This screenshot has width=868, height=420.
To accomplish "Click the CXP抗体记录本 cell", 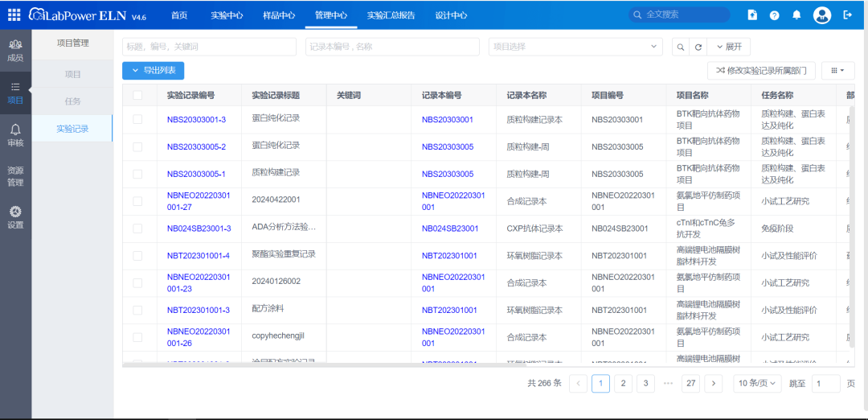I will coord(534,229).
